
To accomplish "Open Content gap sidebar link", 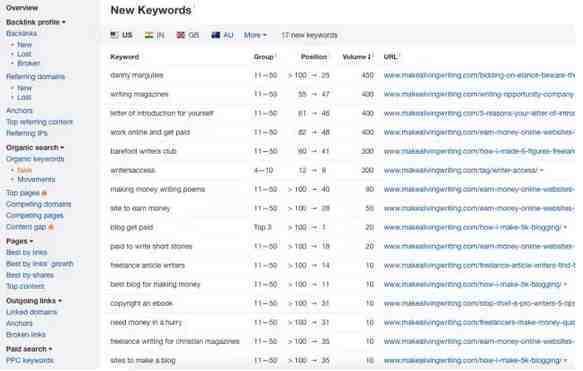I will 26,227.
